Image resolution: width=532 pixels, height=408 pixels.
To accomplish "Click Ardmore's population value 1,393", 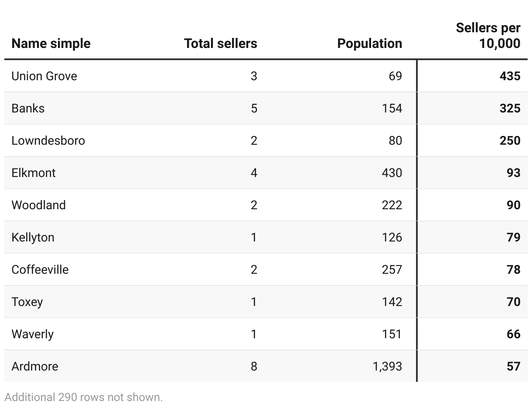I will tap(387, 367).
